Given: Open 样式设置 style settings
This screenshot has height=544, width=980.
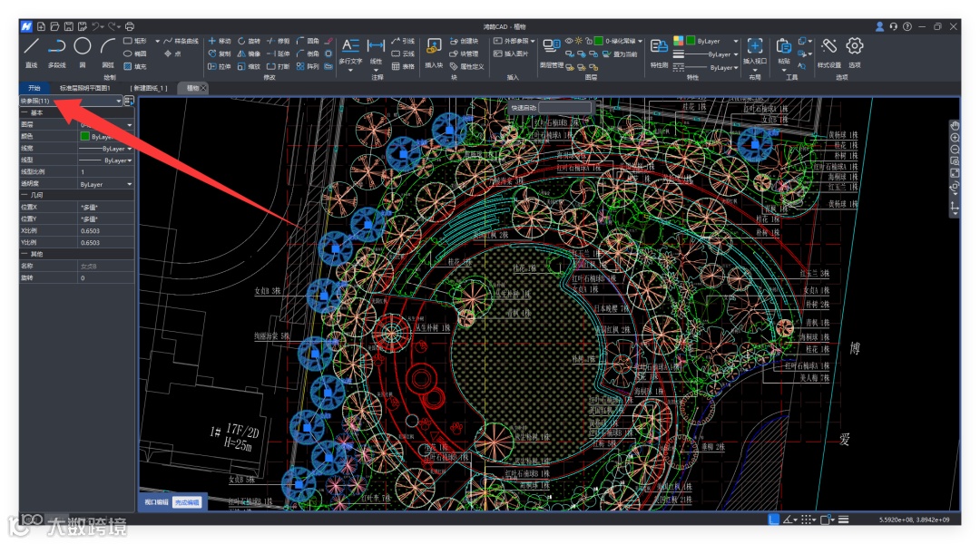Looking at the screenshot, I should tap(829, 53).
